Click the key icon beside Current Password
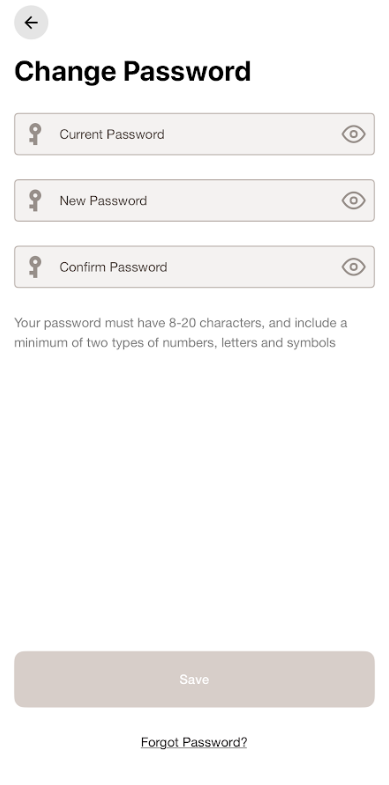 (35, 134)
